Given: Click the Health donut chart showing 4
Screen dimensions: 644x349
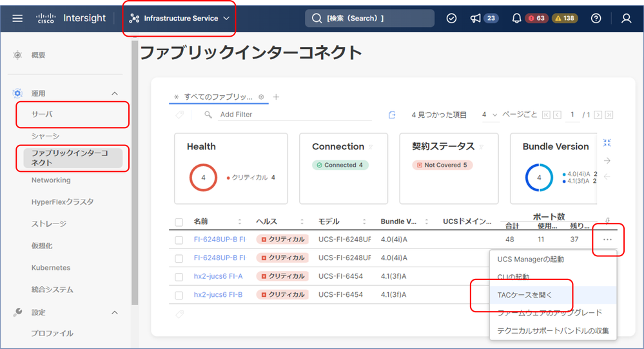Looking at the screenshot, I should point(203,178).
